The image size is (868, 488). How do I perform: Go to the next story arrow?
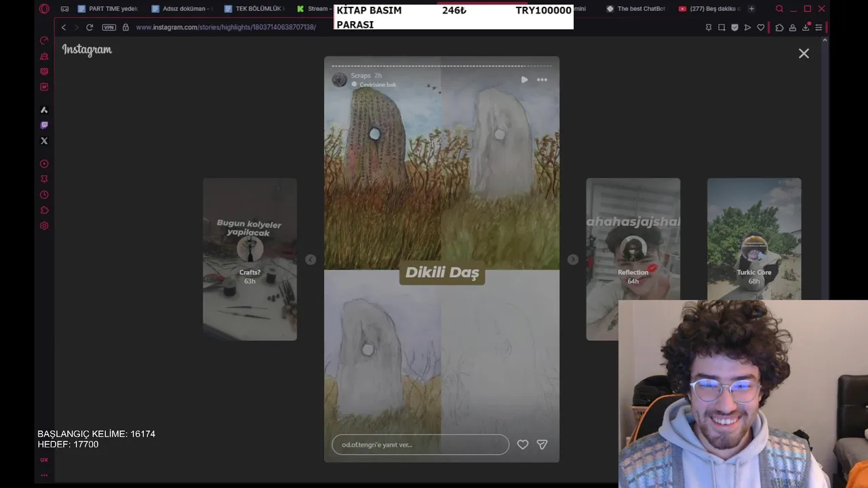click(x=573, y=260)
